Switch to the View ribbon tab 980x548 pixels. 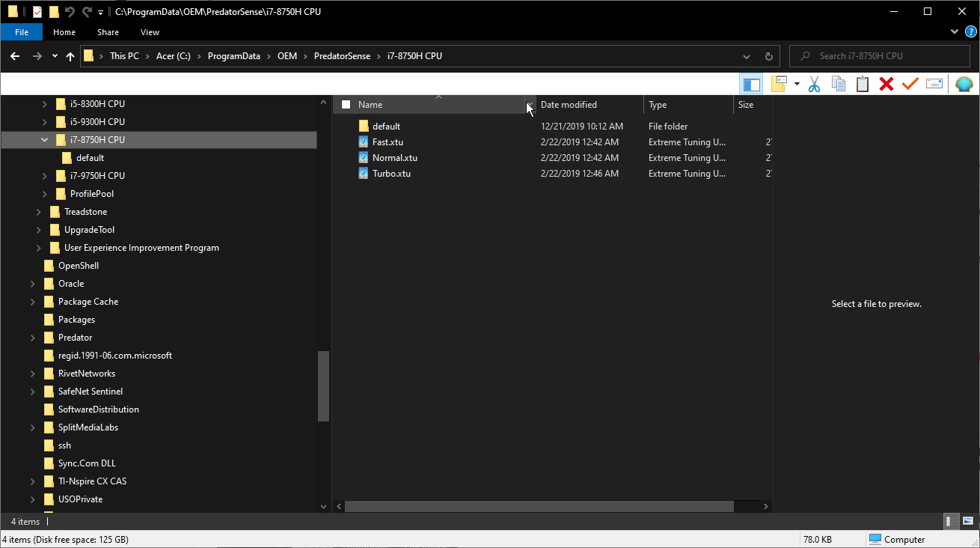click(150, 32)
